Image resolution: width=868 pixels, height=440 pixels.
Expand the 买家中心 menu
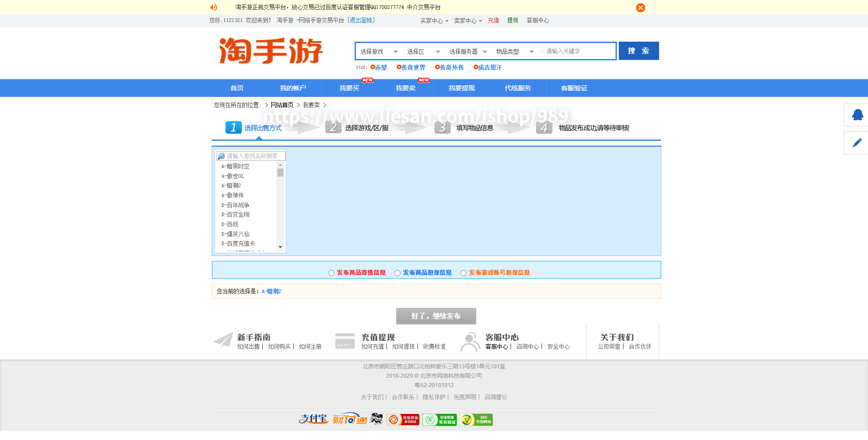pyautogui.click(x=434, y=21)
